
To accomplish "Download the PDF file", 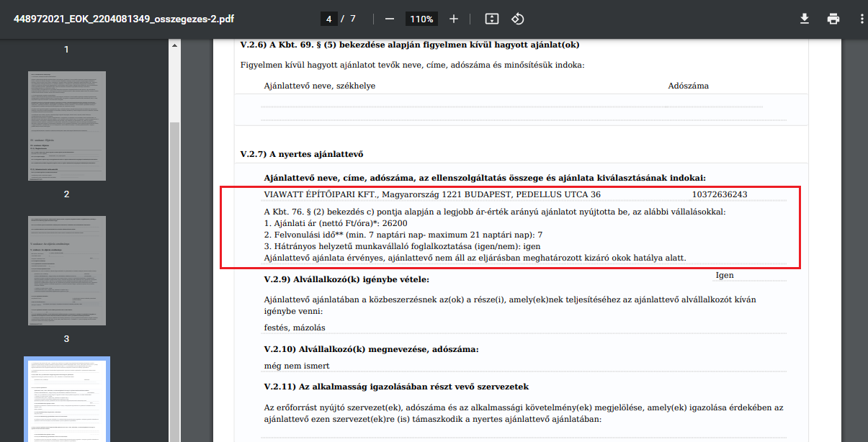I will coord(805,19).
